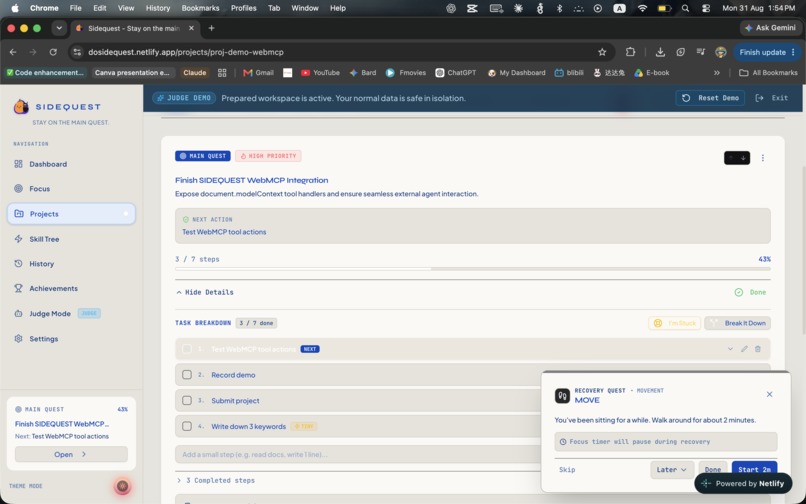
Task: Select the Projects navigation item
Action: (71, 213)
